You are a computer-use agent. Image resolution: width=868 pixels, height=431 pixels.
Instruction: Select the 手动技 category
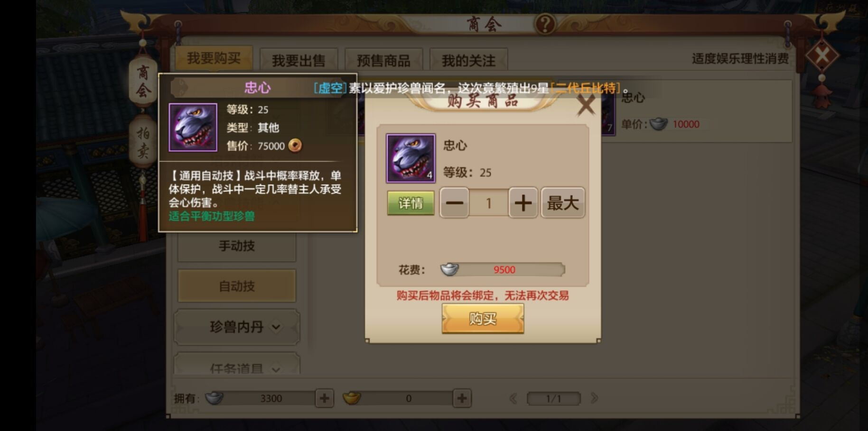click(x=237, y=246)
